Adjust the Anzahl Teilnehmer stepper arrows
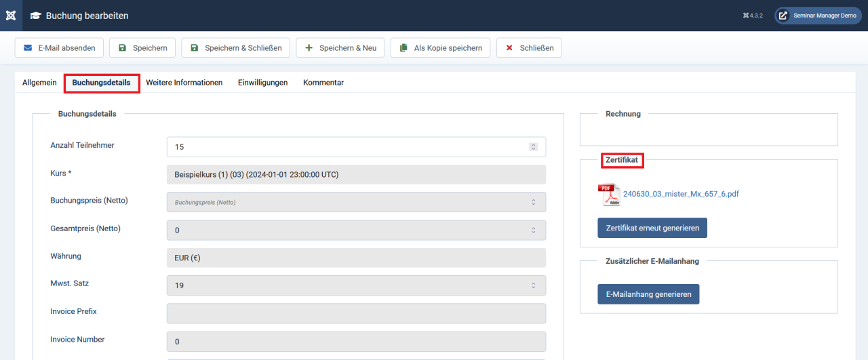 point(533,147)
